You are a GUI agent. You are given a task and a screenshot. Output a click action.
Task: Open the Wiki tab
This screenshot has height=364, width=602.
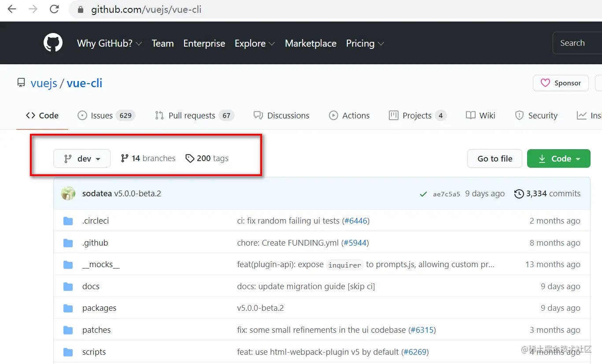click(480, 115)
